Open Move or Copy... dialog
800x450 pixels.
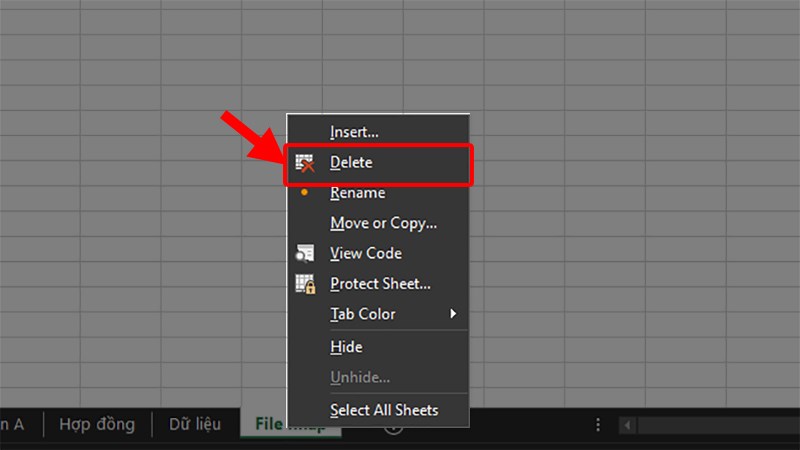378,223
